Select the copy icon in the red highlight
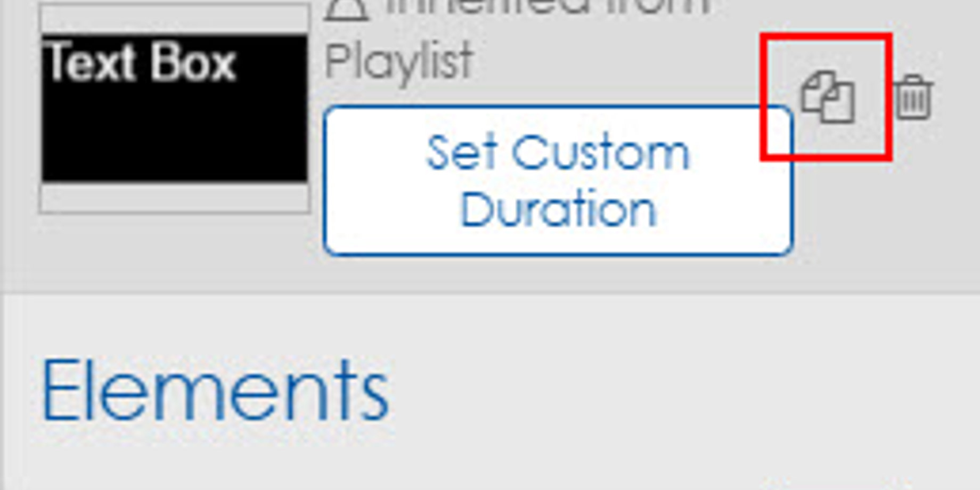Screen dimensions: 980x490 click(828, 97)
